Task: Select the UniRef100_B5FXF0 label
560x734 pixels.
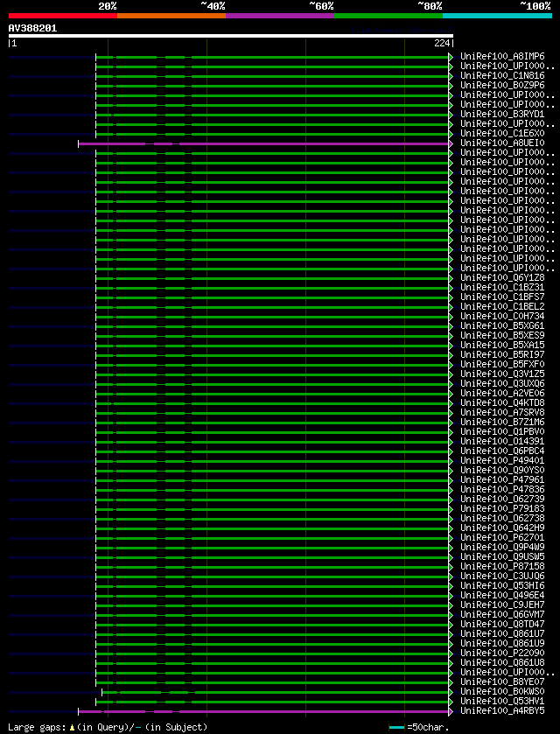Action: coord(502,365)
